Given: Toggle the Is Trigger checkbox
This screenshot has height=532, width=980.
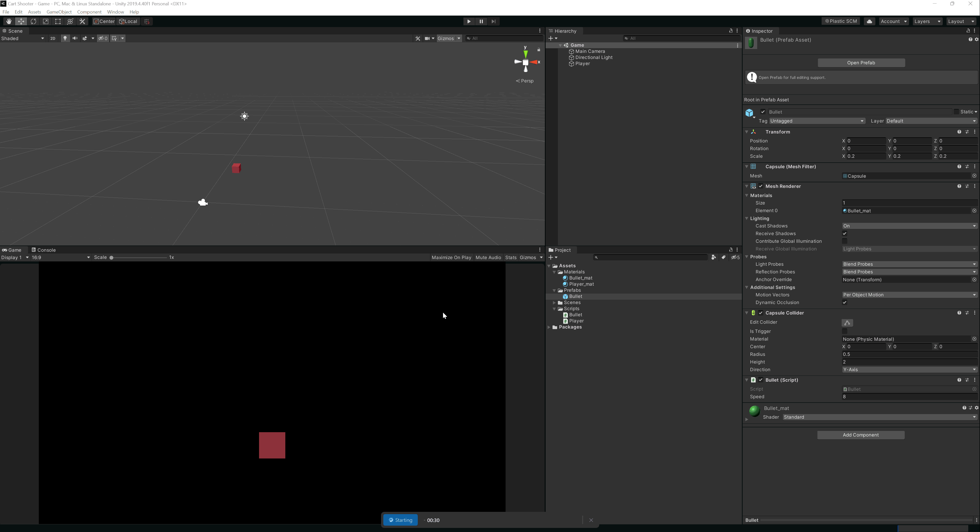Looking at the screenshot, I should [x=844, y=331].
